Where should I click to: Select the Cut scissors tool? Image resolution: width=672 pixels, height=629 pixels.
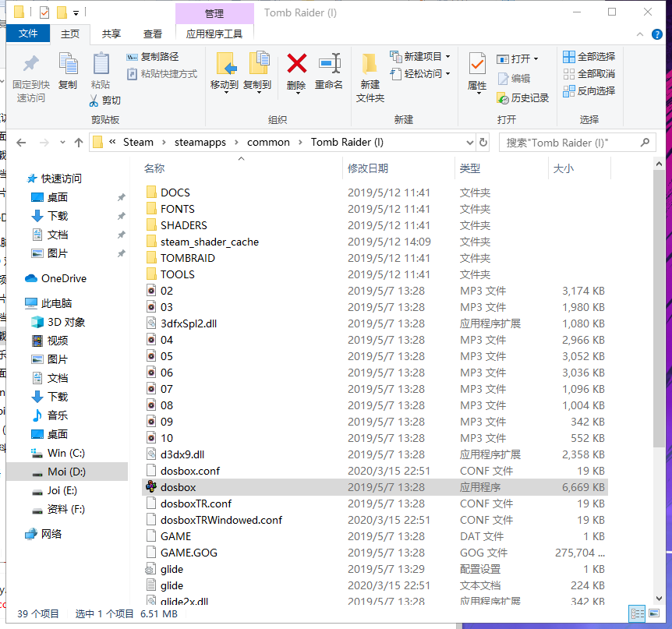tap(105, 101)
